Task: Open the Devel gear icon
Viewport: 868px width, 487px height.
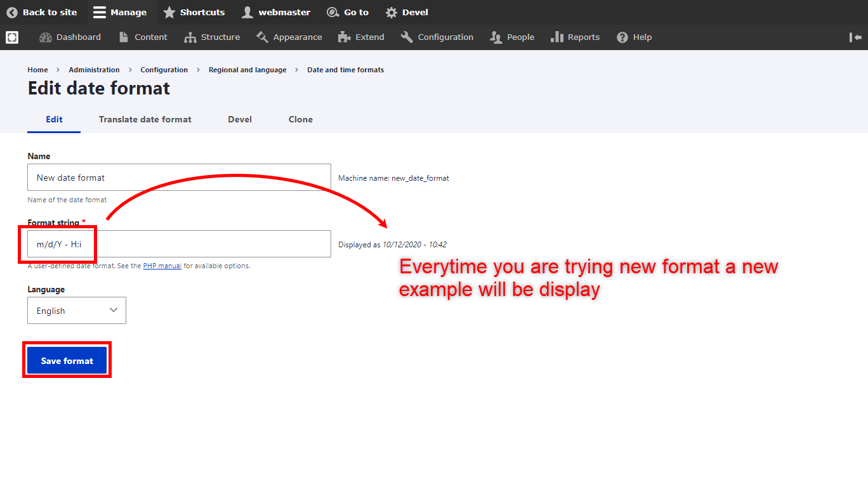Action: tap(391, 12)
